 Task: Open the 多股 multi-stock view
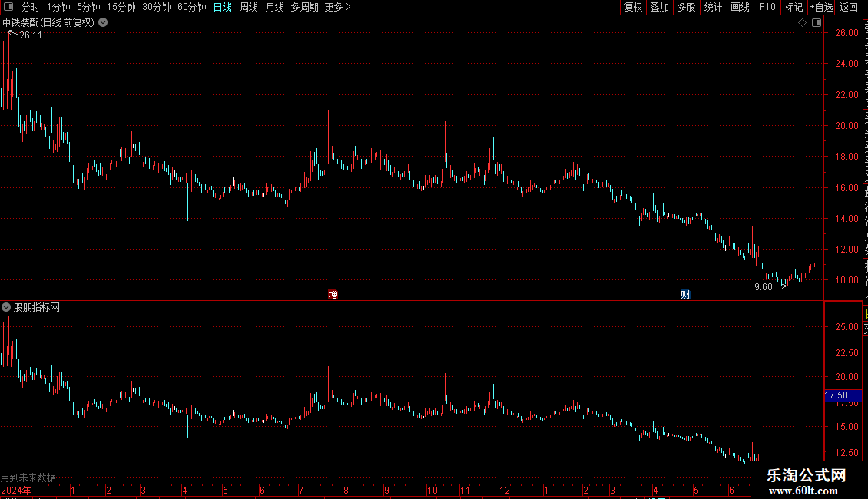pos(686,7)
